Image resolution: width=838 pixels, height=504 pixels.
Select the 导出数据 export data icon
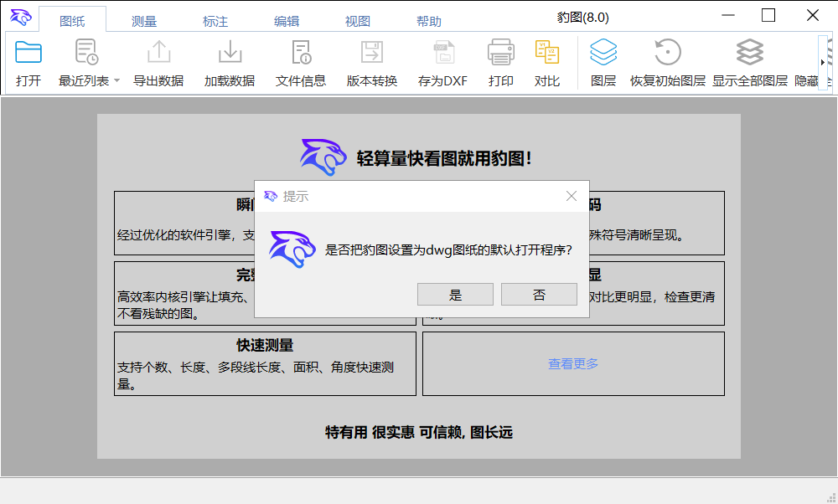(x=158, y=59)
